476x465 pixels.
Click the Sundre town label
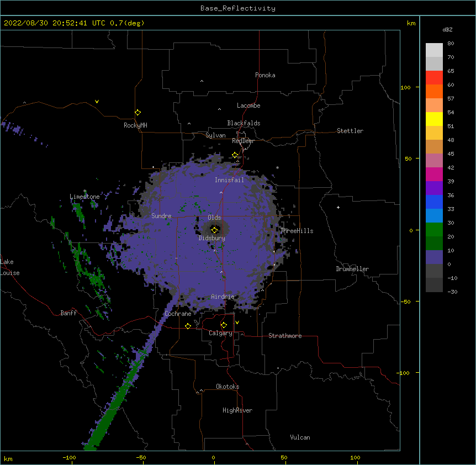click(161, 216)
